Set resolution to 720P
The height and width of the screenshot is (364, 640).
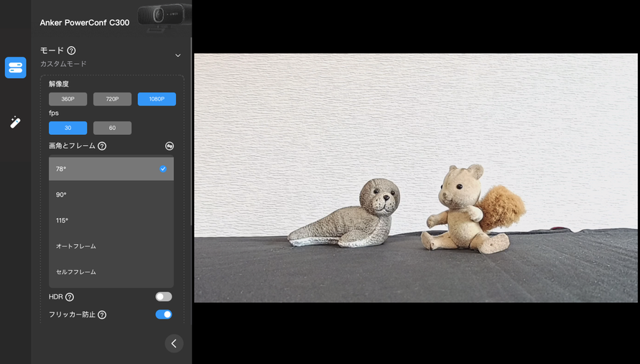pos(112,99)
